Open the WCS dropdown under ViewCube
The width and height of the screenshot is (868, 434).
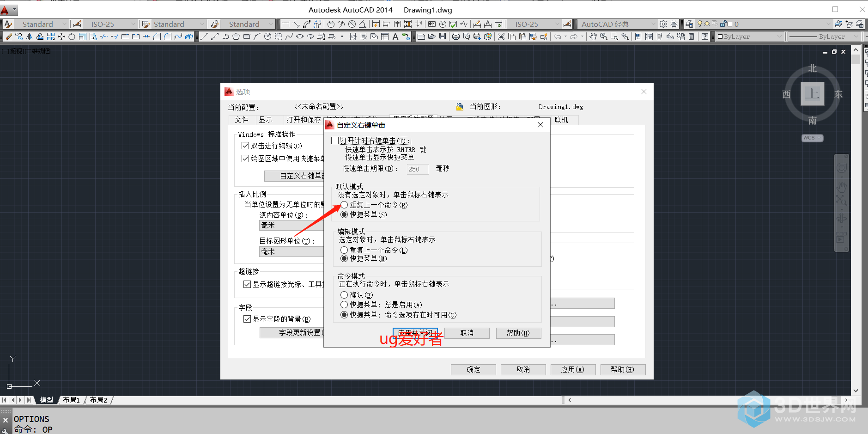pyautogui.click(x=813, y=138)
